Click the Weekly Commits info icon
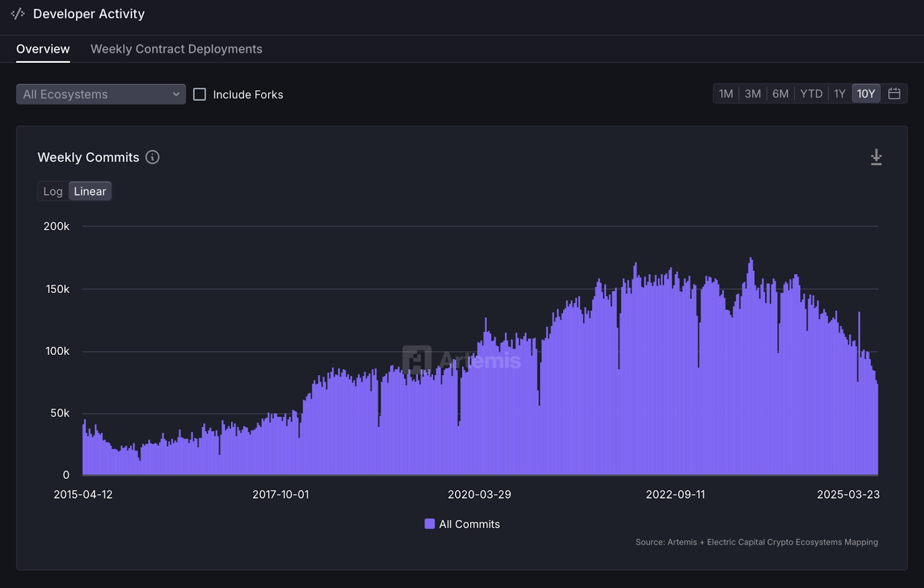Image resolution: width=924 pixels, height=588 pixels. 152,157
